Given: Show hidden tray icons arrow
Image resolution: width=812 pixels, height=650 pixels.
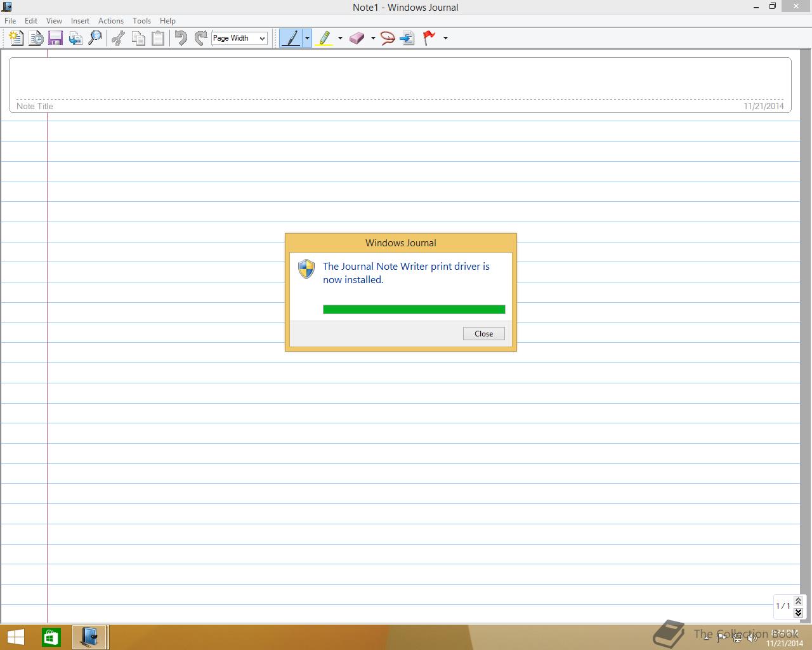Looking at the screenshot, I should coord(705,637).
